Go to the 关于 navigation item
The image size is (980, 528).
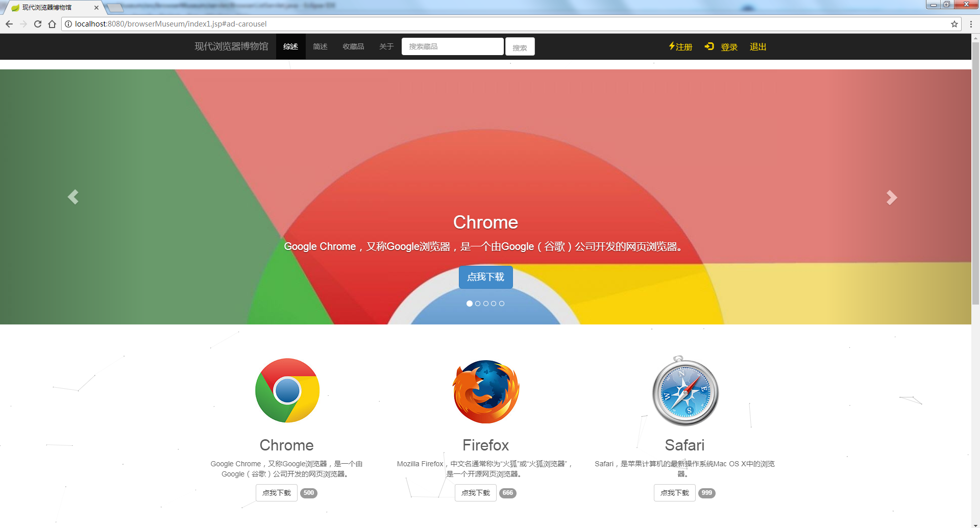pos(386,46)
